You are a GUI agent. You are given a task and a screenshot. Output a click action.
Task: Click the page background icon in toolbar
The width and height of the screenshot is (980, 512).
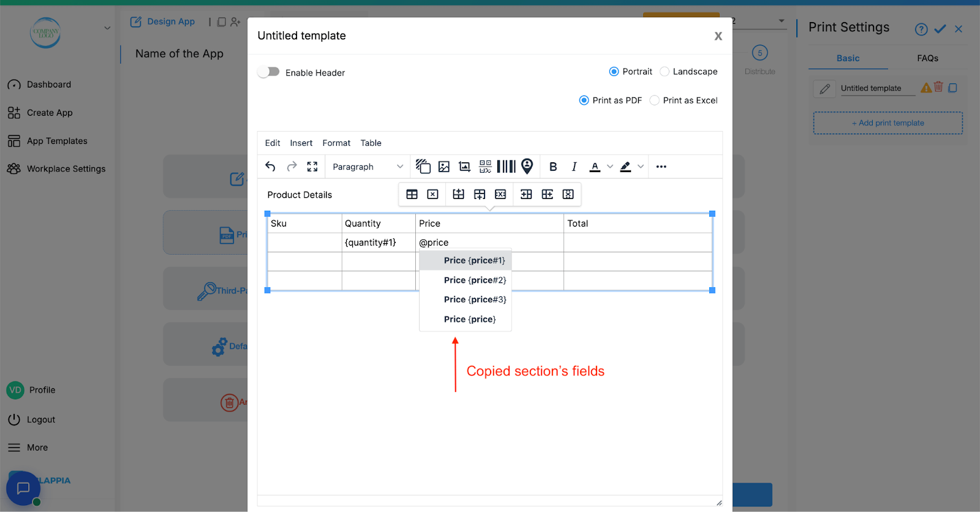tap(423, 167)
